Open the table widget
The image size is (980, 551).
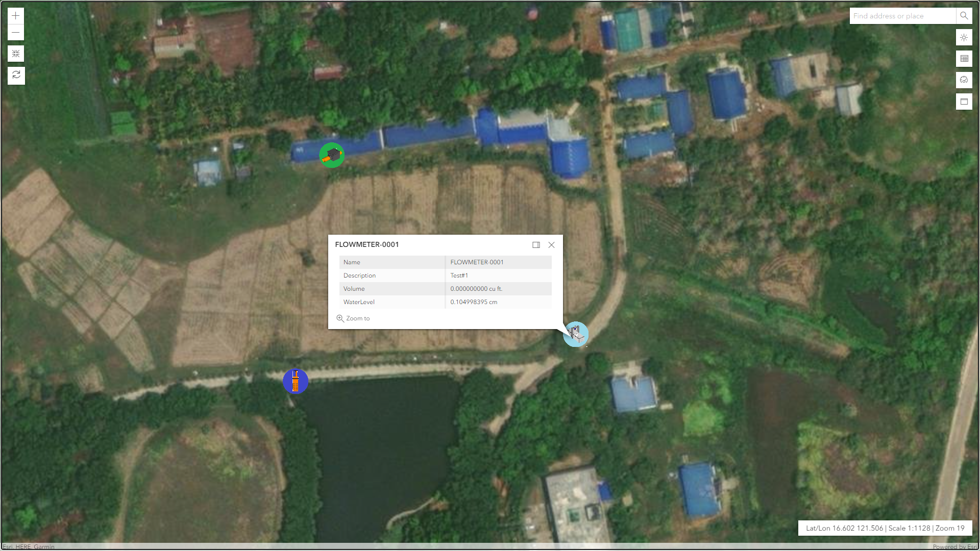(964, 59)
